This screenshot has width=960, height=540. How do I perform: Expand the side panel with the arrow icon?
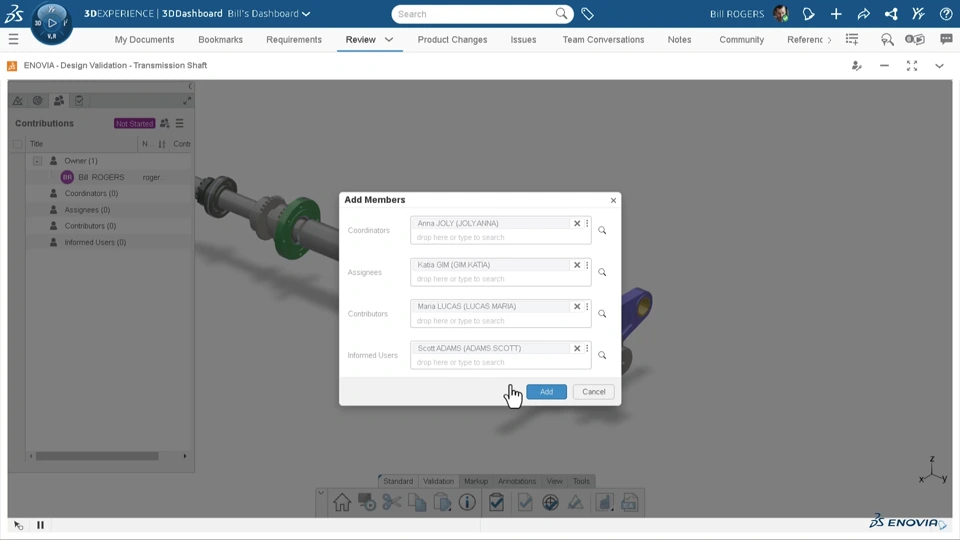187,100
